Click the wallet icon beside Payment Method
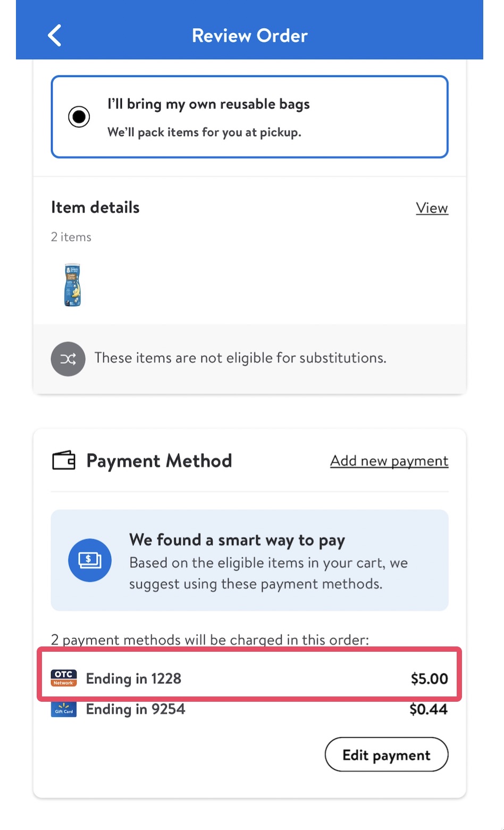Screen dimensions: 504x830 pos(64,461)
